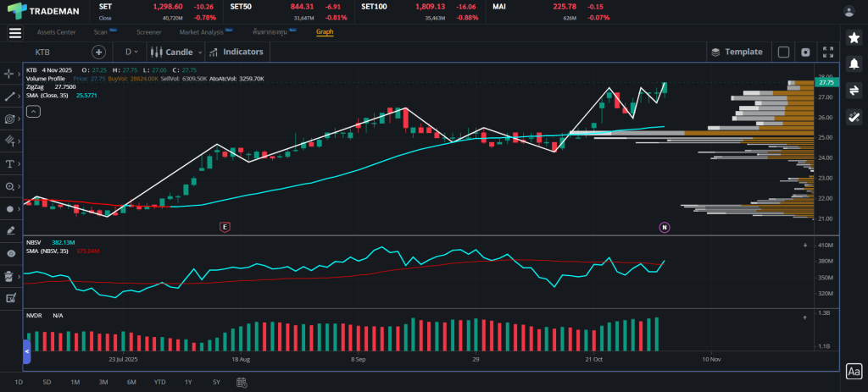Select the 3M time range
The height and width of the screenshot is (392, 868).
103,382
